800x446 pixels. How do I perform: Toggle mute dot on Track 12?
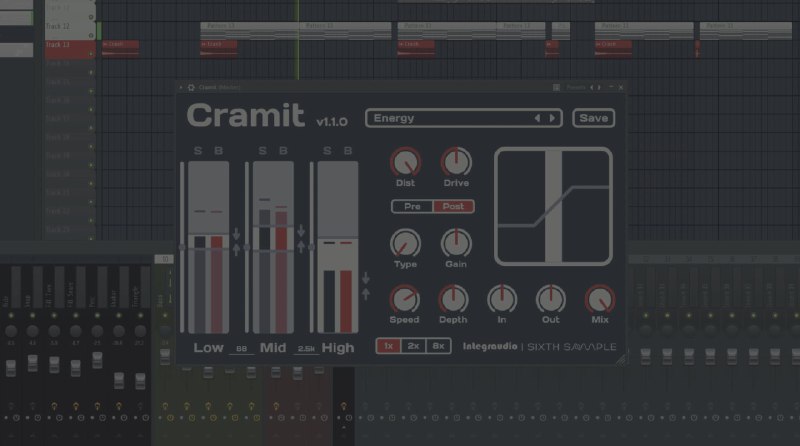pyautogui.click(x=91, y=35)
